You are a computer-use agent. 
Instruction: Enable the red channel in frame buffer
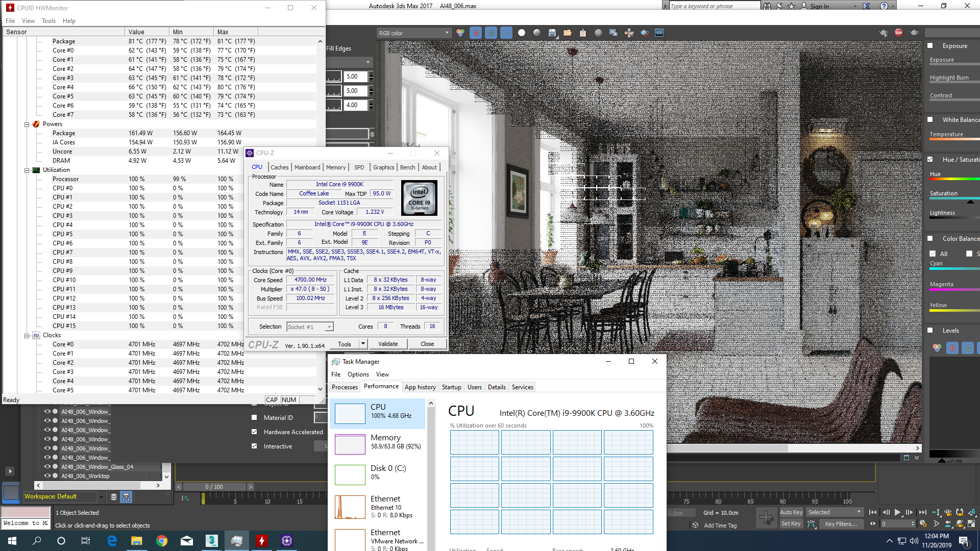[476, 33]
